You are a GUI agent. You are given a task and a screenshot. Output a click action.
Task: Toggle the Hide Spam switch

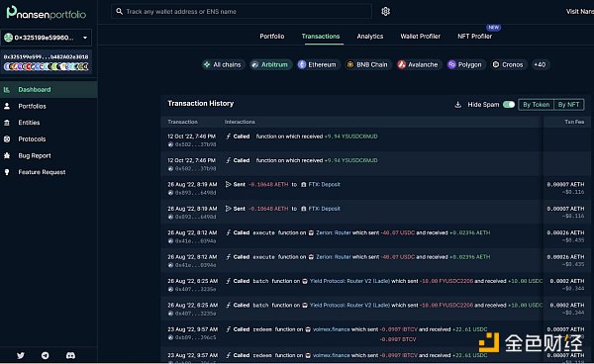pyautogui.click(x=509, y=105)
